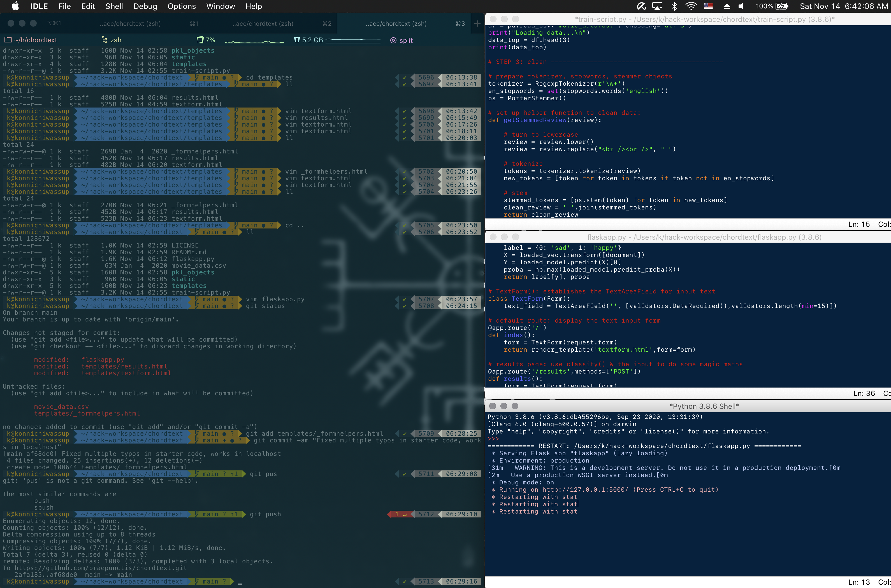Click the new tab plus icon in iTerm
Viewport: 891px width, 588px height.
click(477, 24)
